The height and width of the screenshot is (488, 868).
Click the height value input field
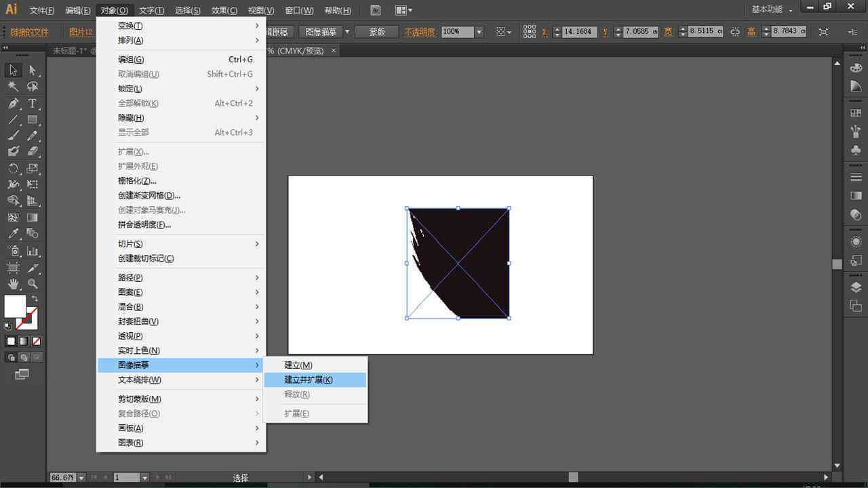coord(789,32)
